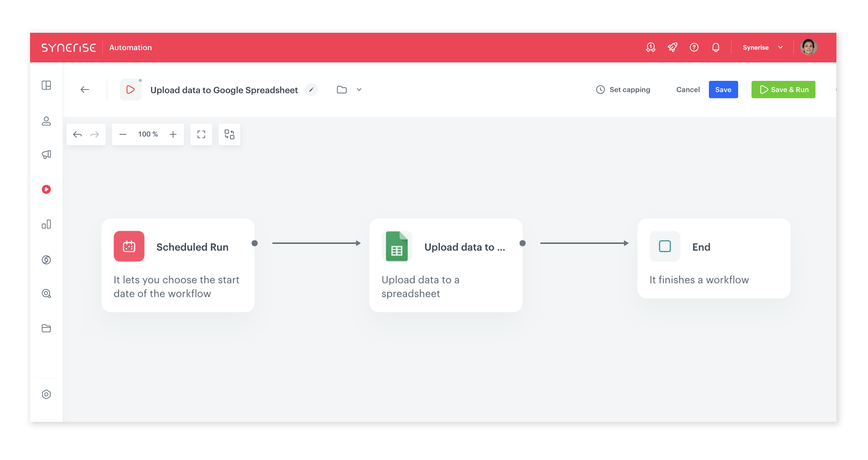Click the rocket/launch icon in the toolbar
The image size is (868, 460).
pos(672,48)
